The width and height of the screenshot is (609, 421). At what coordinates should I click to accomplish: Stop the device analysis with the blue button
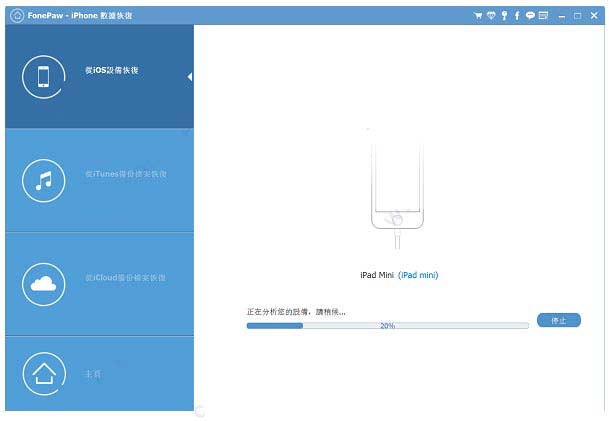559,320
